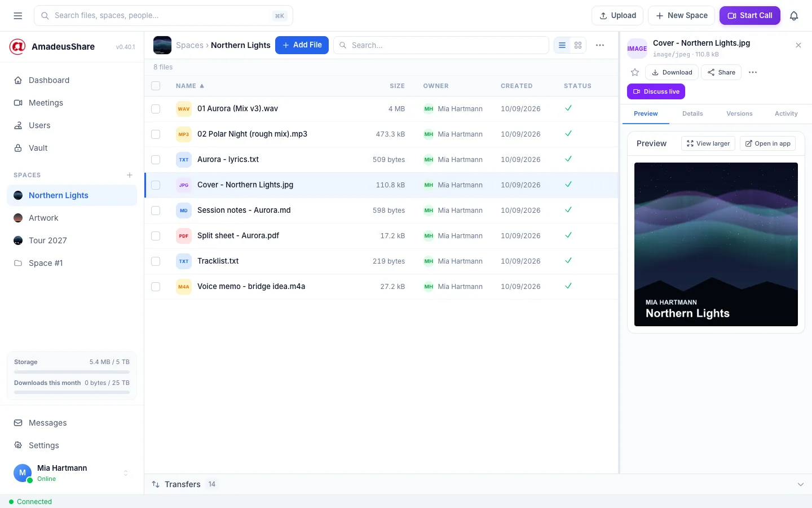The width and height of the screenshot is (812, 508).
Task: Click the PDF file type icon
Action: (184, 236)
